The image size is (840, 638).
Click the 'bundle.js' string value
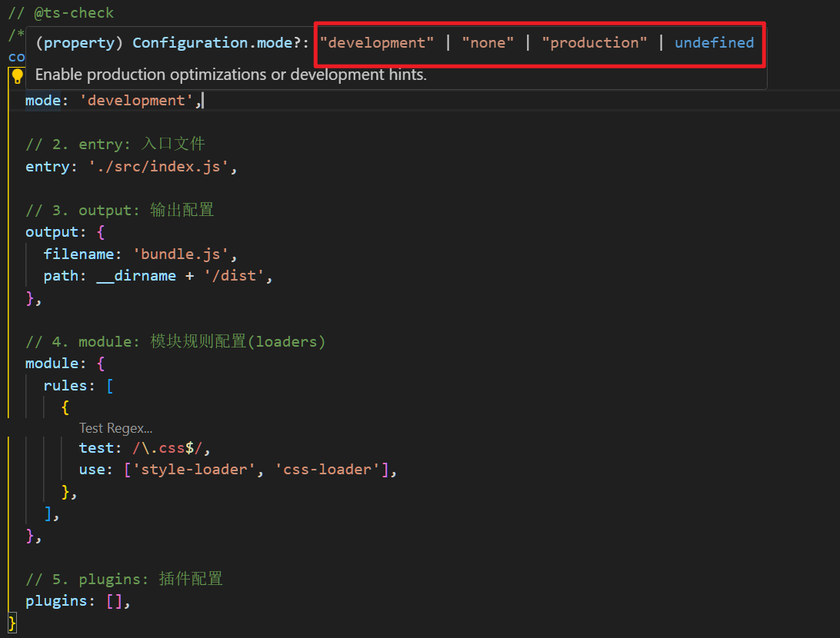(x=181, y=254)
